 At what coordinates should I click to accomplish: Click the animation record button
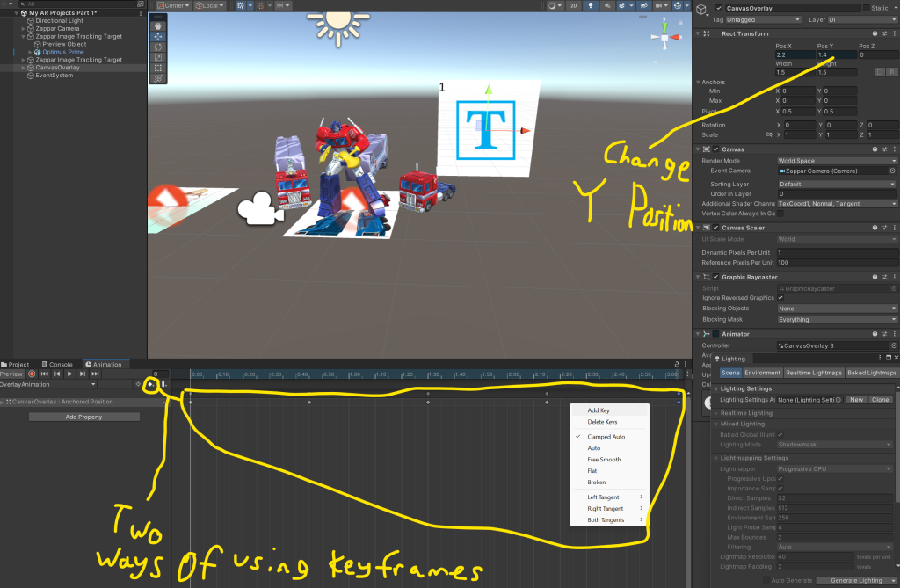(x=32, y=374)
